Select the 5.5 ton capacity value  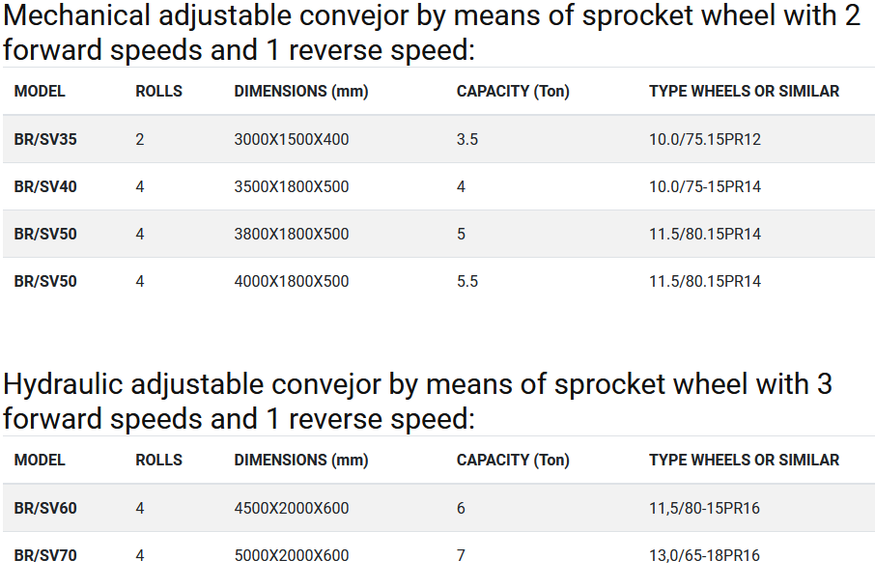click(x=467, y=281)
